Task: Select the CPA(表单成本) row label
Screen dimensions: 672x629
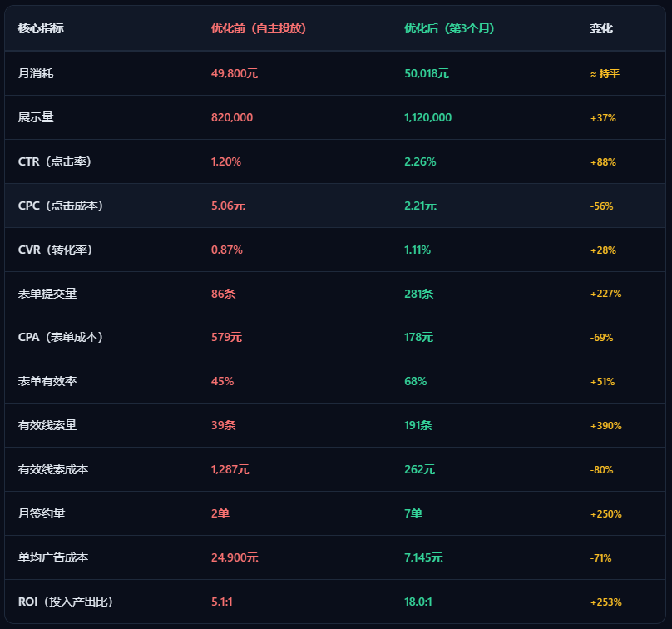Action: (61, 338)
